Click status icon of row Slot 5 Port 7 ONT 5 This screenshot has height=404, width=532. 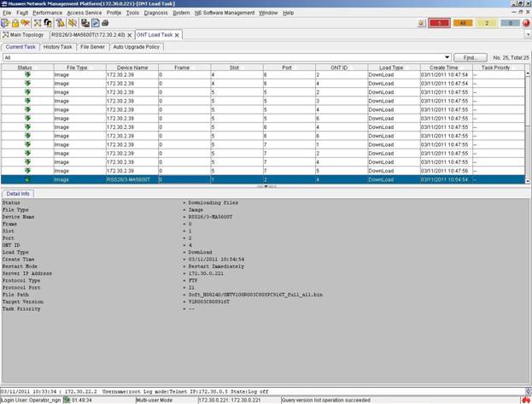tap(27, 171)
